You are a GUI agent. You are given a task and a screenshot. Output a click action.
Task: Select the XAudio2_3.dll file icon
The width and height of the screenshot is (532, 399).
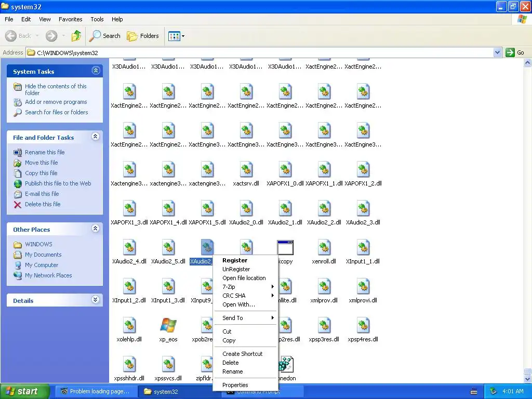[x=363, y=208]
